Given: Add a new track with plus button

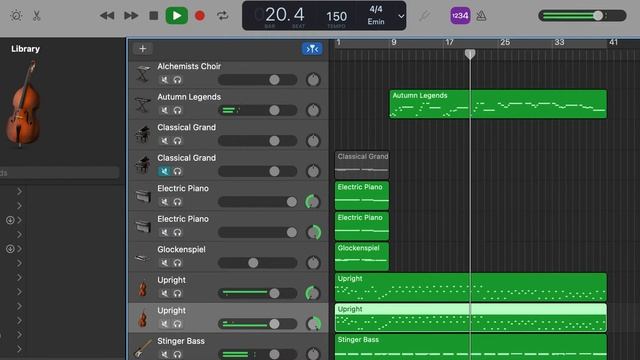Looking at the screenshot, I should click(142, 49).
